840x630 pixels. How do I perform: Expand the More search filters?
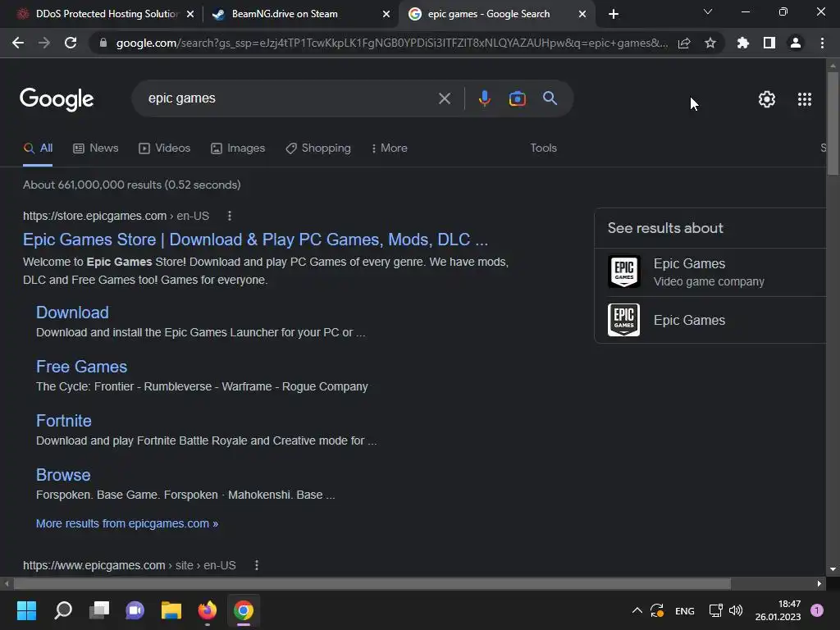pos(390,148)
